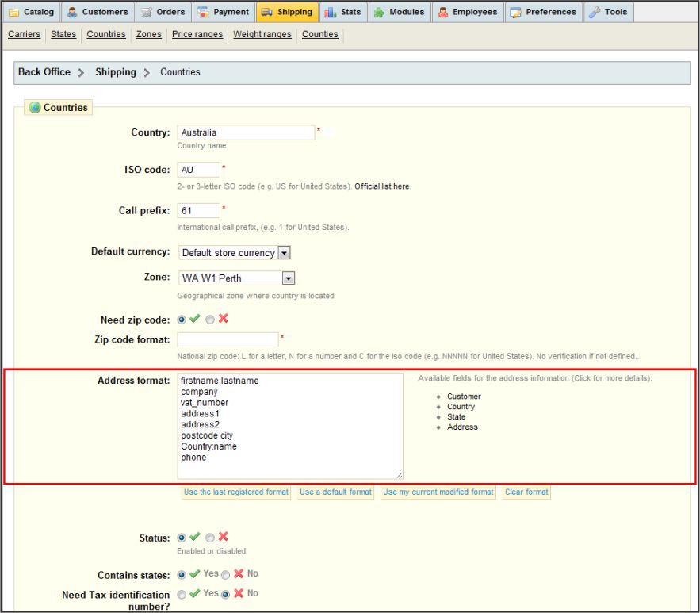700x613 pixels.
Task: Go to the Weight ranges submenu
Action: [x=262, y=34]
